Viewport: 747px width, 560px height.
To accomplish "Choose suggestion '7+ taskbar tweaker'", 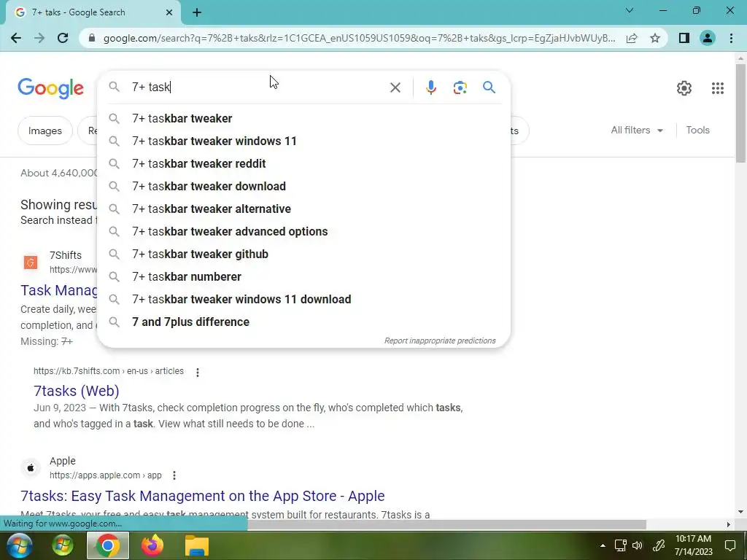I will coord(303,118).
